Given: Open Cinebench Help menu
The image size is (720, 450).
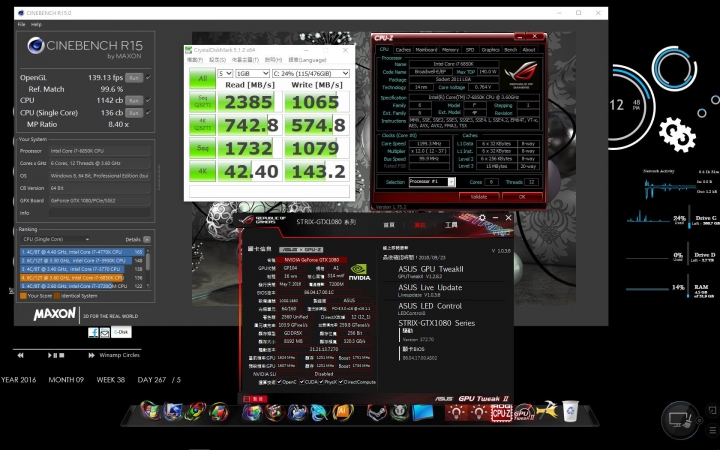Looking at the screenshot, I should pyautogui.click(x=36, y=24).
